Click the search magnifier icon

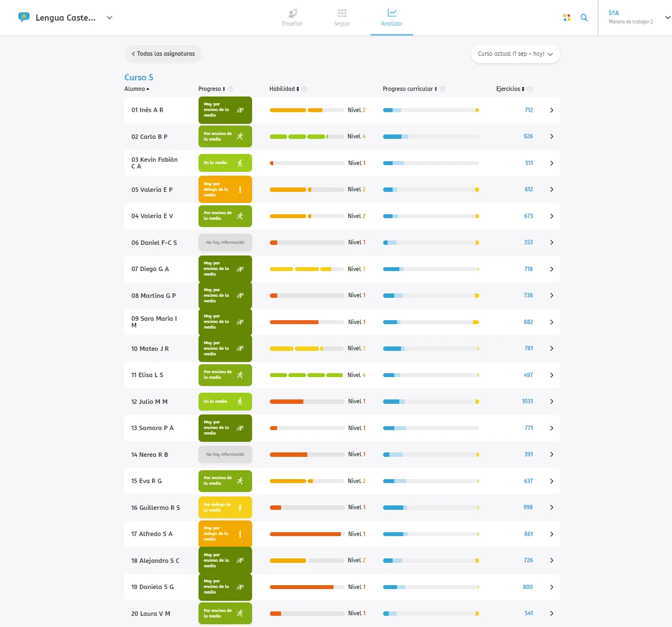click(584, 17)
